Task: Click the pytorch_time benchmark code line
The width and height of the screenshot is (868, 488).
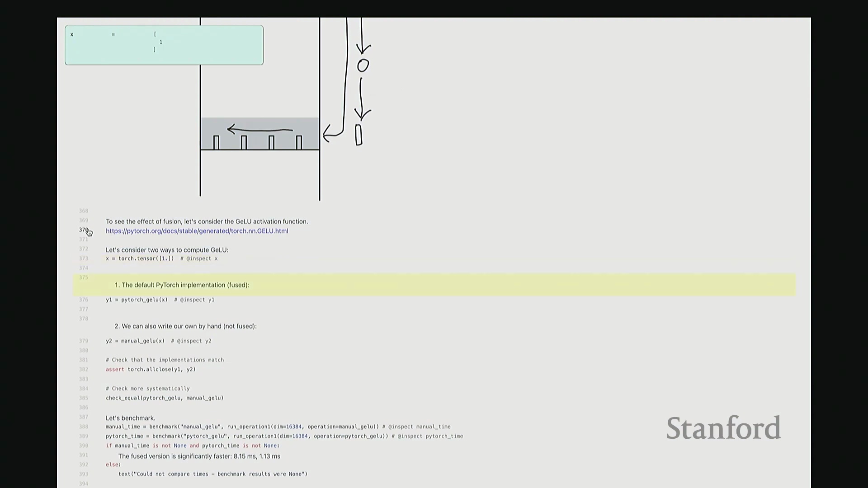Action: (x=284, y=436)
